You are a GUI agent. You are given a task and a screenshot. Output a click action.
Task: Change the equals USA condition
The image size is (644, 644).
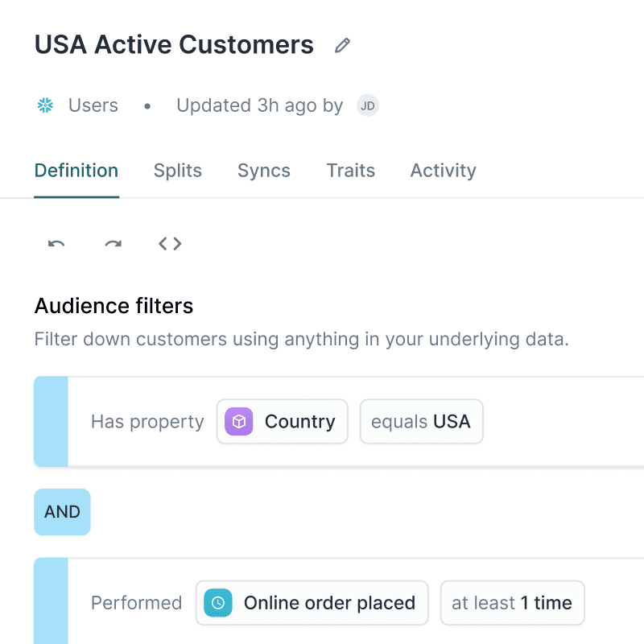click(x=421, y=421)
